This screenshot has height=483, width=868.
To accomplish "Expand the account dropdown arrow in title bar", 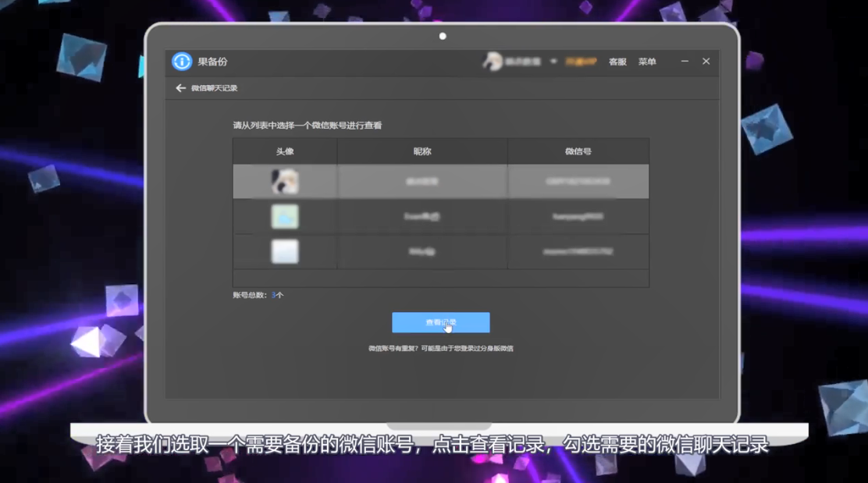I will coord(553,62).
